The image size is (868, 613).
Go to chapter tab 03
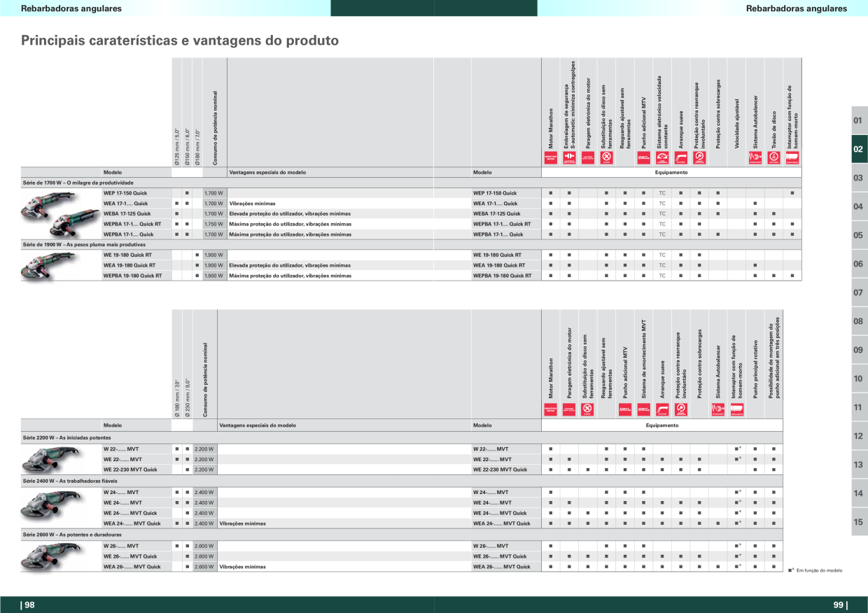click(860, 178)
